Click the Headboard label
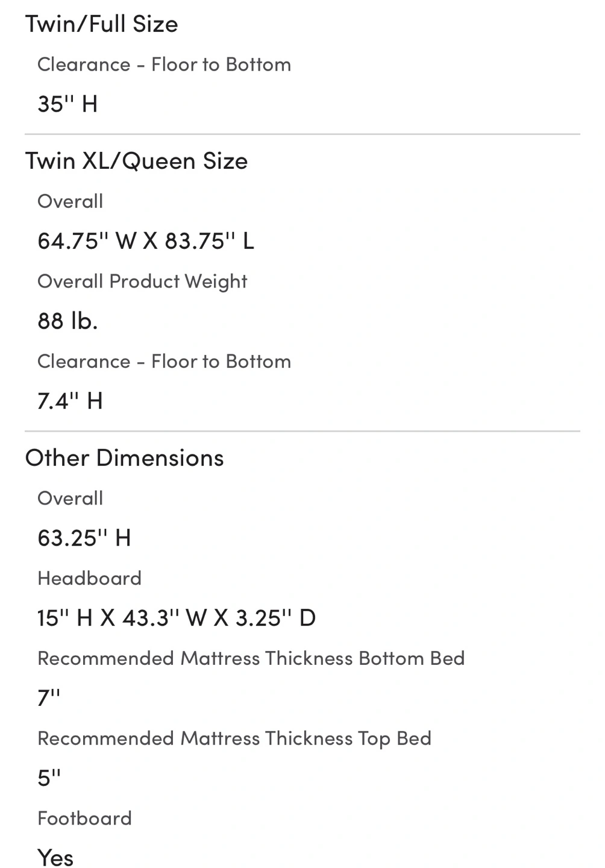Viewport: 605px width, 868px height. pyautogui.click(x=89, y=579)
